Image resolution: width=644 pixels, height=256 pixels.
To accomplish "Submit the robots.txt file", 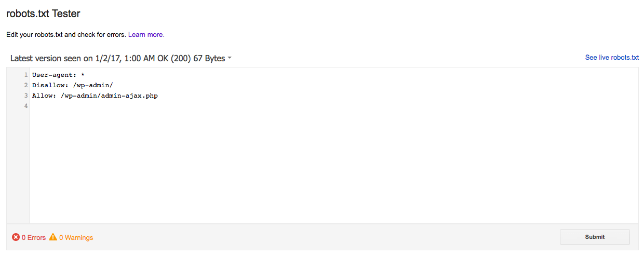I will (x=595, y=237).
